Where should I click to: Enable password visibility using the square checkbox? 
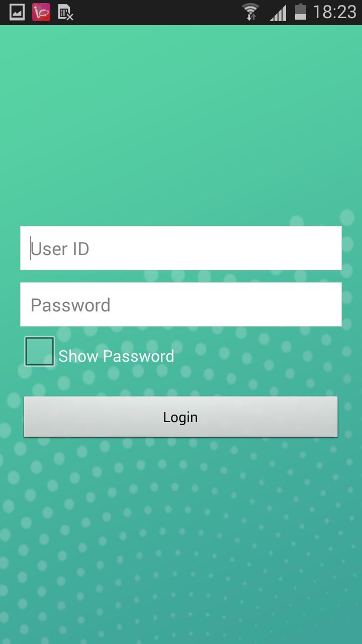pyautogui.click(x=40, y=351)
